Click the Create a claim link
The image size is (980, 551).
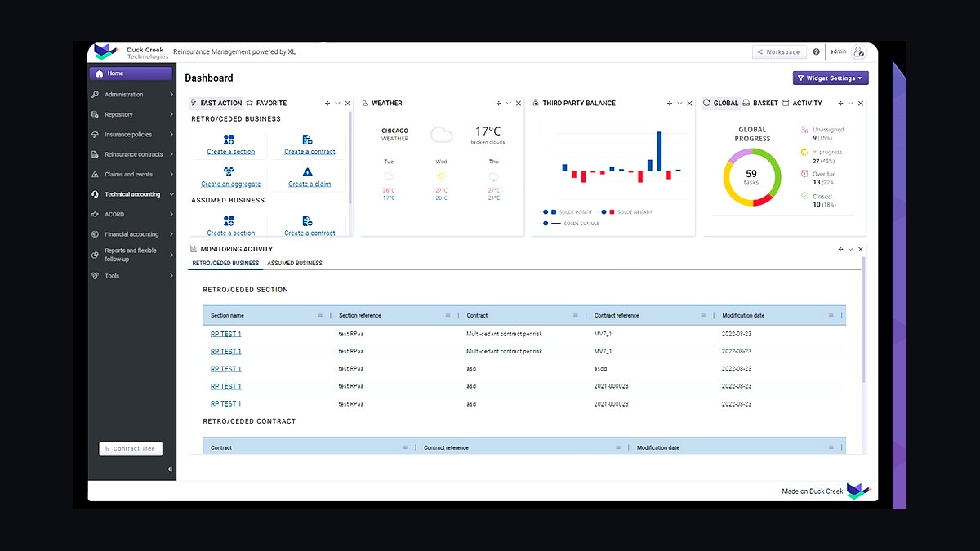310,184
